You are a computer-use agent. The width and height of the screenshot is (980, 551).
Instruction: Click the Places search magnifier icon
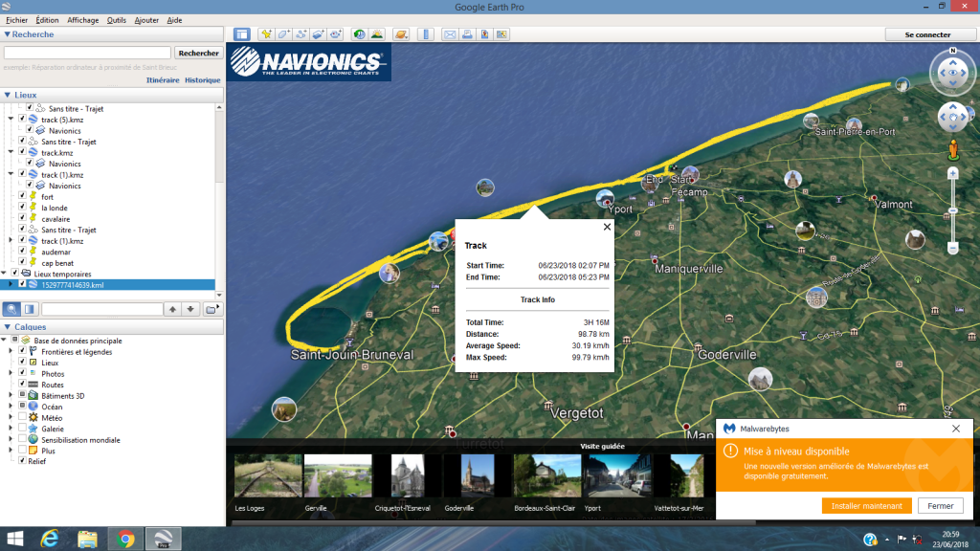pos(11,309)
